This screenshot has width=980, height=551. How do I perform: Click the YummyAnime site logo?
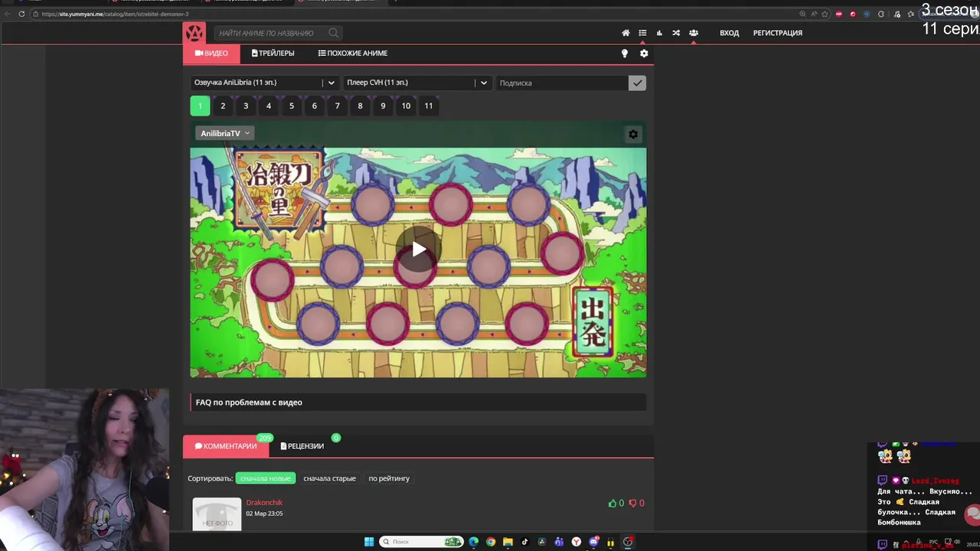click(x=194, y=33)
